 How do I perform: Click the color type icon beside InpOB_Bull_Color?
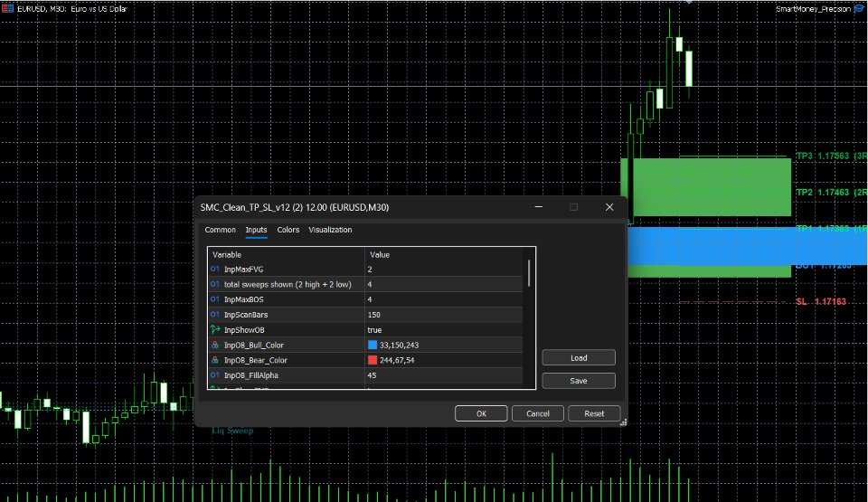click(215, 345)
